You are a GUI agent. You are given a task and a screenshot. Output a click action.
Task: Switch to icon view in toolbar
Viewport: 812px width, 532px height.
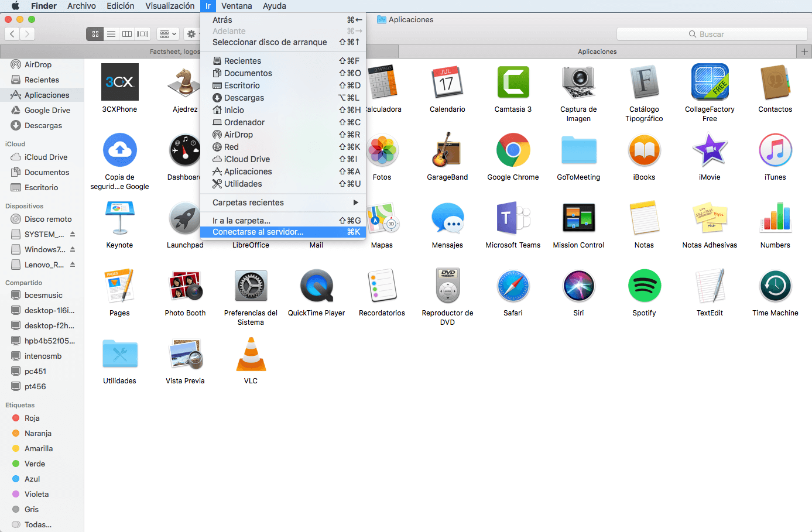95,34
